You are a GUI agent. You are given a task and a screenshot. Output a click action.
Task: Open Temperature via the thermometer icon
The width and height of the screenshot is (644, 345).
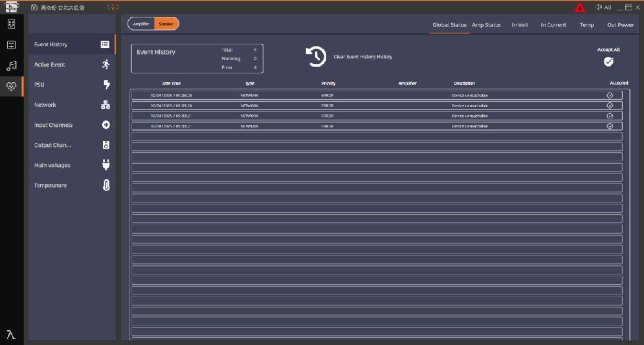tap(106, 185)
